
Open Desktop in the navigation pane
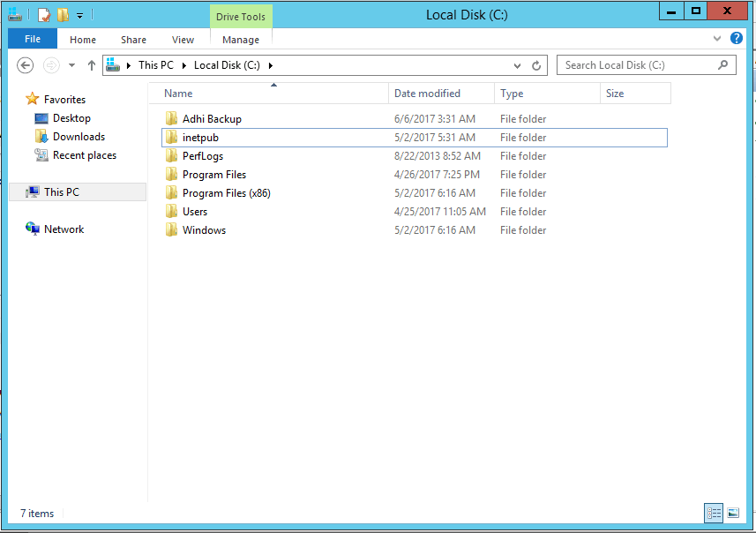coord(71,118)
